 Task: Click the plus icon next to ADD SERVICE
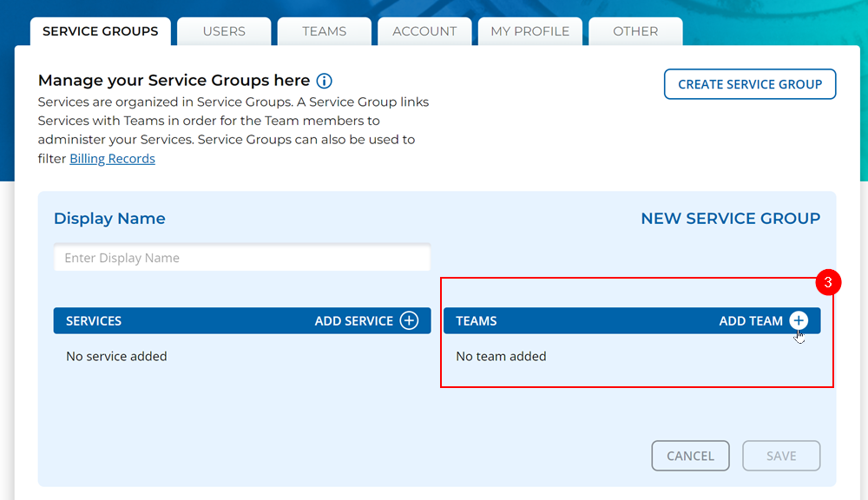click(409, 321)
